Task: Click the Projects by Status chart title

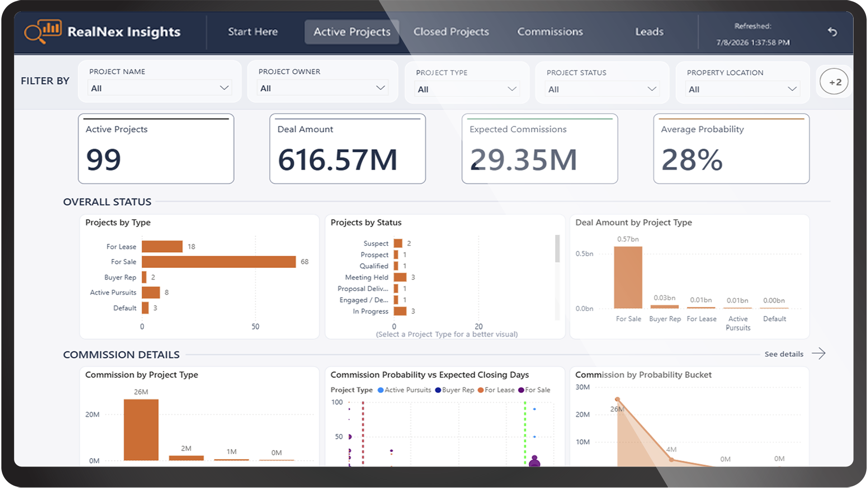Action: 366,222
